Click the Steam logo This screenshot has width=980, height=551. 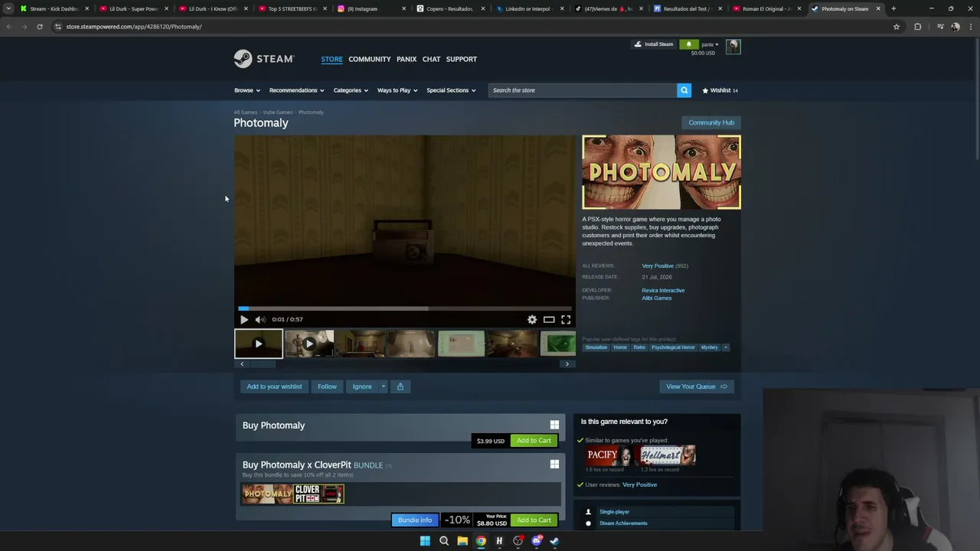(264, 59)
